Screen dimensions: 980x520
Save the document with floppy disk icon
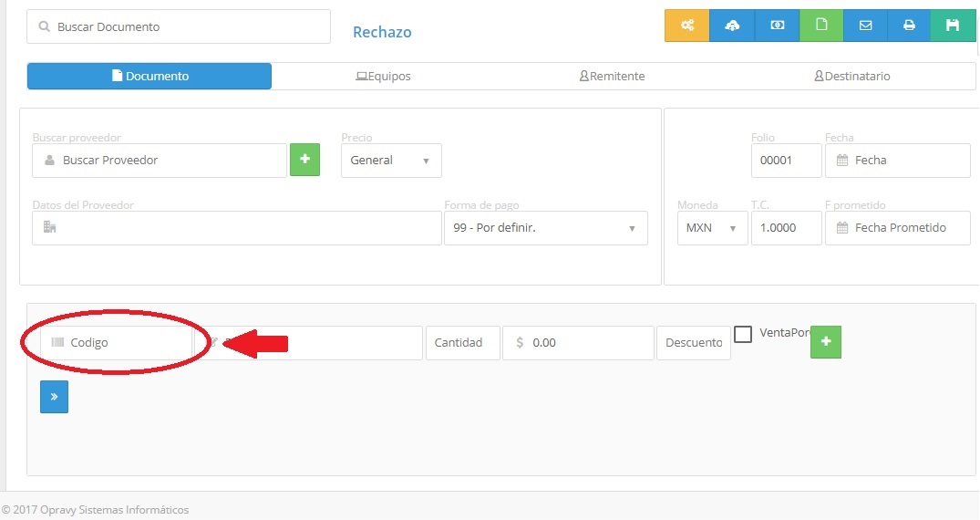(953, 26)
